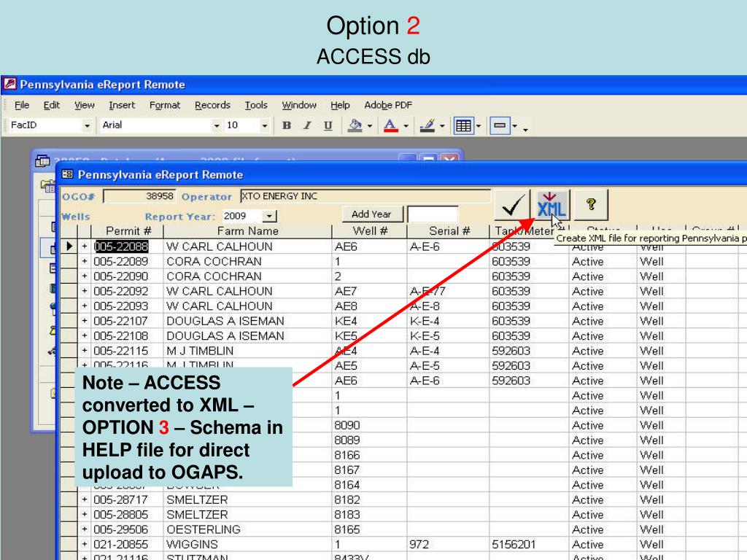Open the Line Color dropdown arrow

pos(442,126)
